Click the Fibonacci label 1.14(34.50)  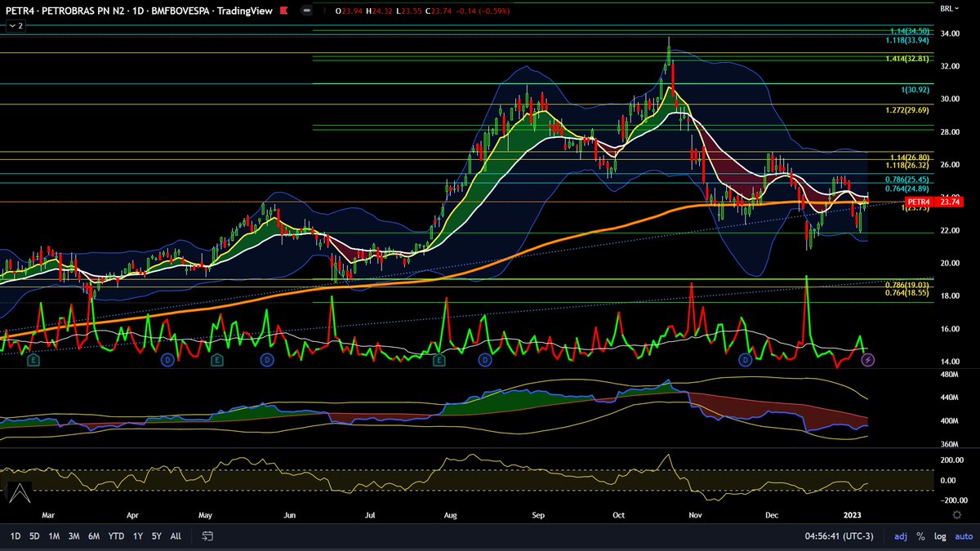click(x=910, y=30)
